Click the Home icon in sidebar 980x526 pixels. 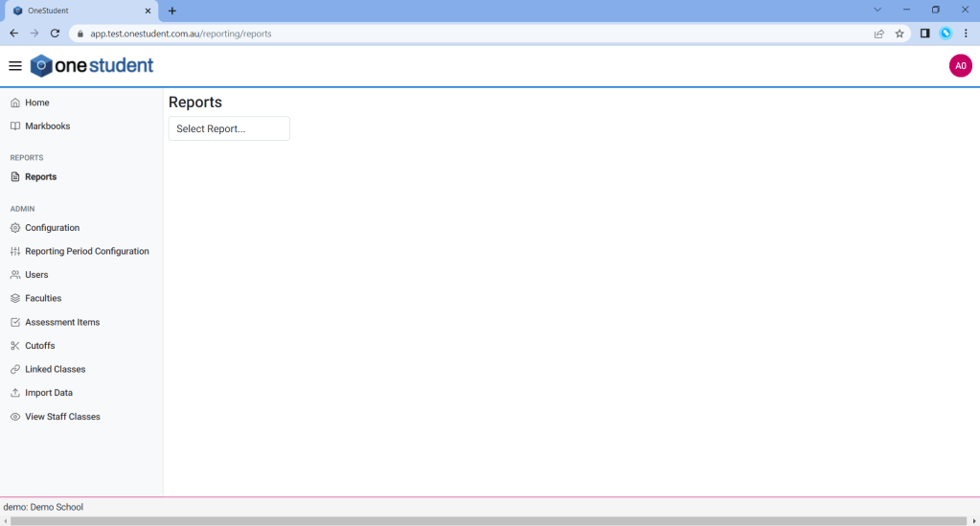(15, 103)
